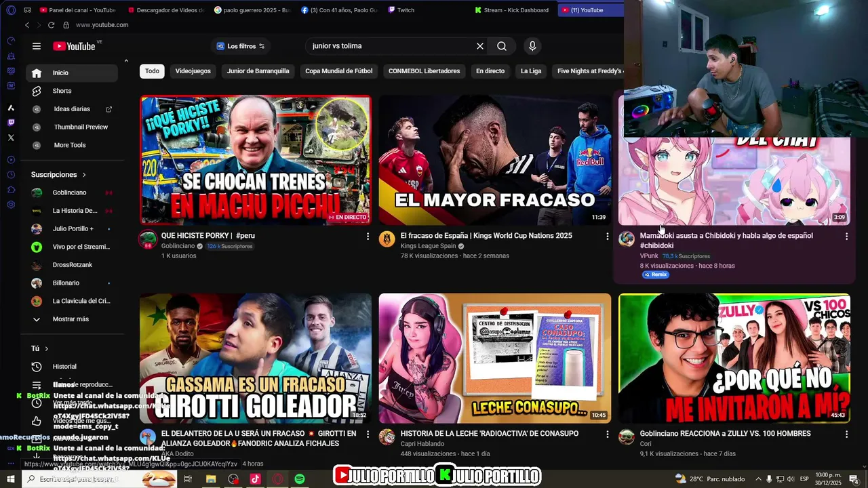868x488 pixels.
Task: Open the VPunk channel link
Action: point(649,256)
